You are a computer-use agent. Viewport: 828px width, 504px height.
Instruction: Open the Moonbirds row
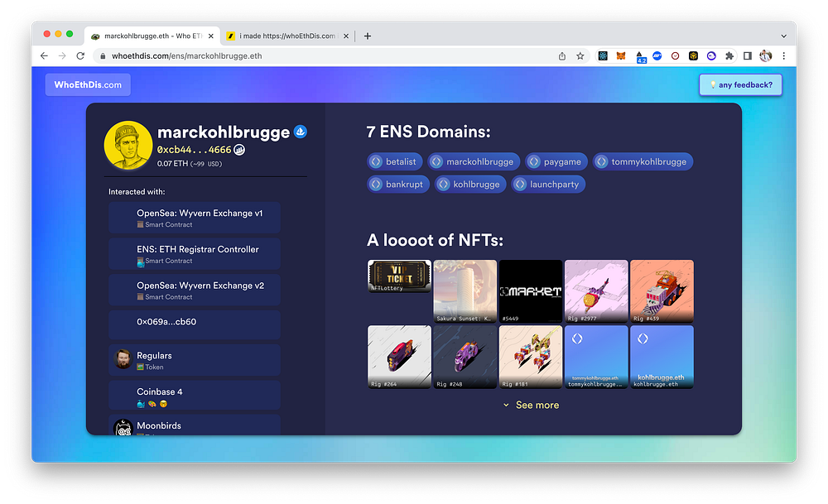click(x=195, y=425)
